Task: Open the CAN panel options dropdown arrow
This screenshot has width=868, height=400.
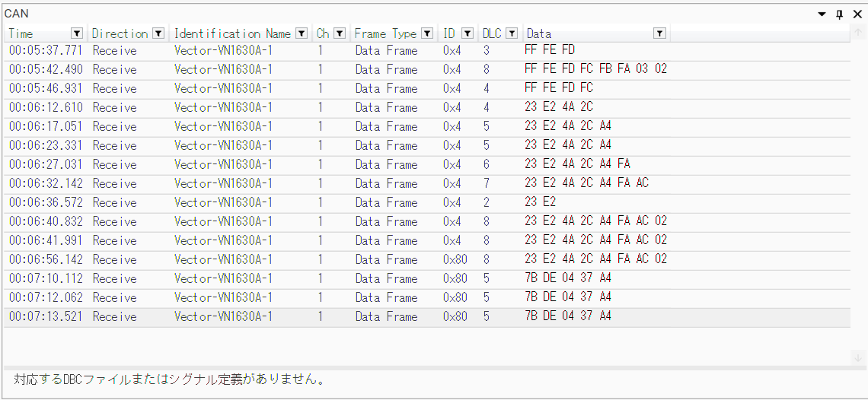Action: pos(822,14)
